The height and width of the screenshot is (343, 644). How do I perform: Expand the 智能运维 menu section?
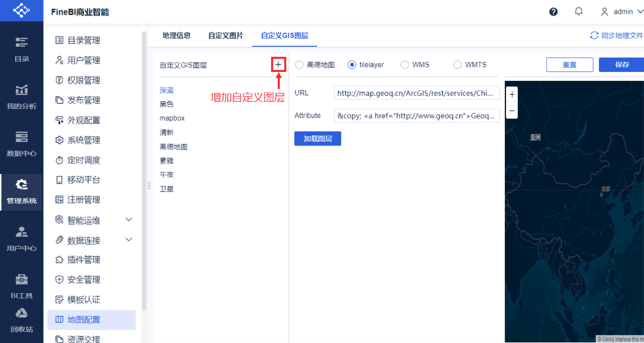128,220
